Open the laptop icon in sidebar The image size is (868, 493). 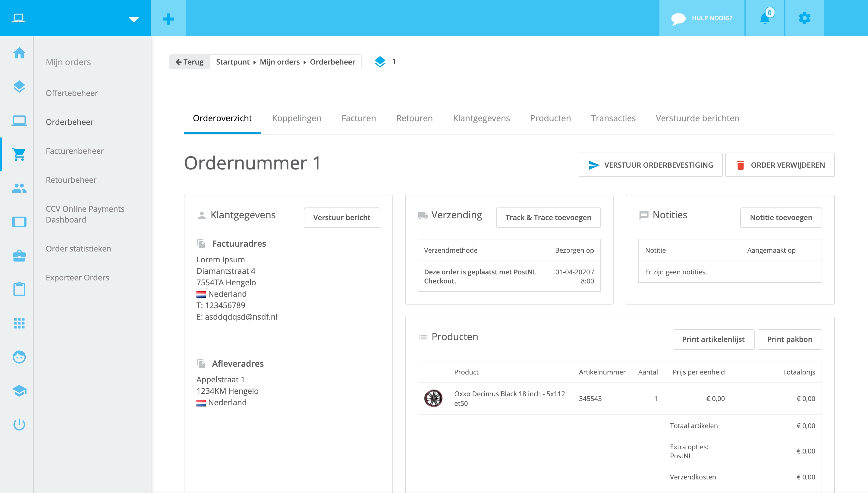pos(19,121)
